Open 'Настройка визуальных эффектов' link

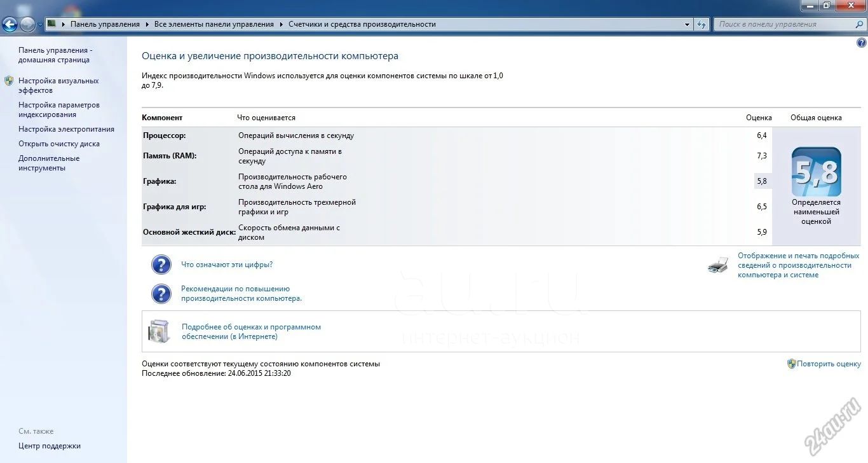tap(58, 86)
